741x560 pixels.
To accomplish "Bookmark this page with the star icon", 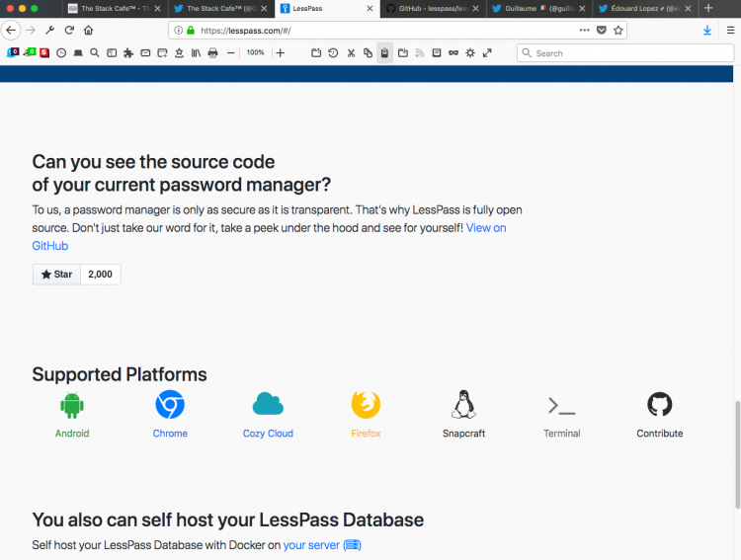I will (x=618, y=31).
